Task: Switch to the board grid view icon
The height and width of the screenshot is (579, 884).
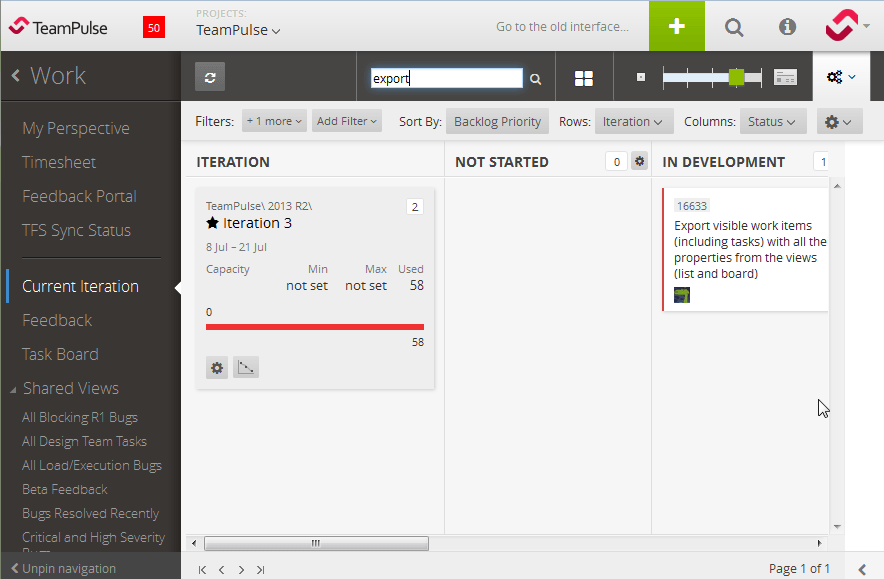Action: pos(584,78)
